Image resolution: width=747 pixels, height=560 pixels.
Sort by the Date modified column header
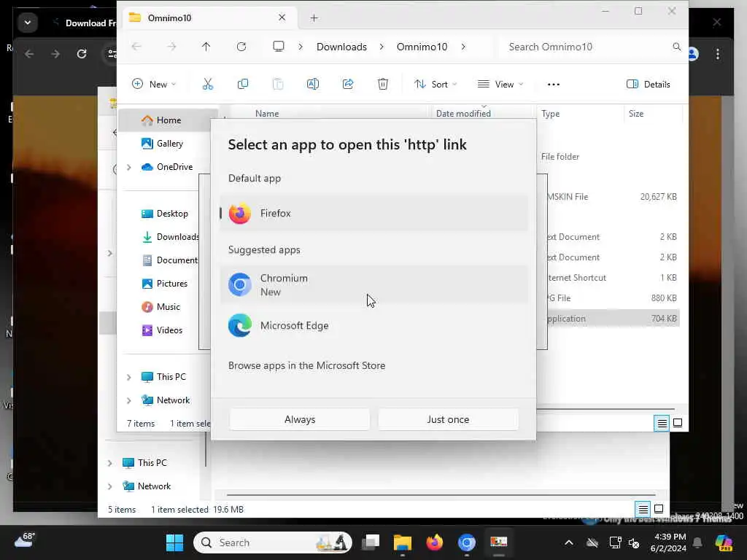tap(463, 113)
